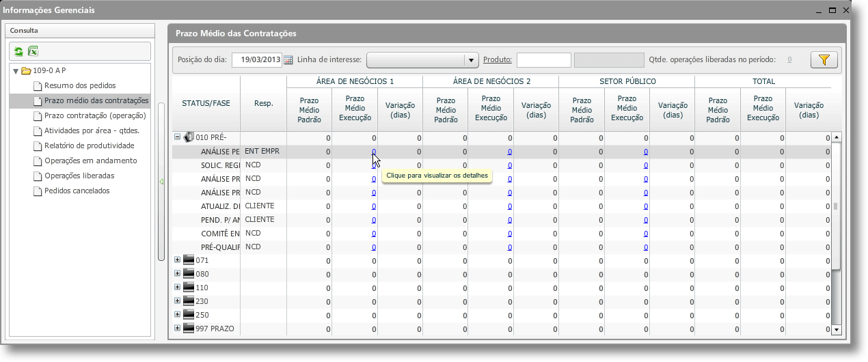
Task: Expand the 080 row
Action: [x=177, y=273]
